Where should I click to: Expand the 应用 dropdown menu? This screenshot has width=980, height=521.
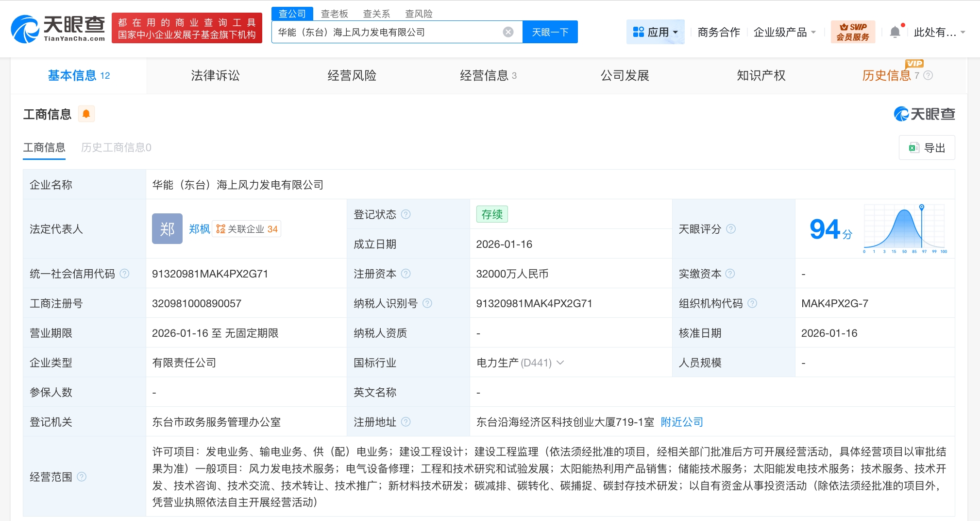coord(655,32)
